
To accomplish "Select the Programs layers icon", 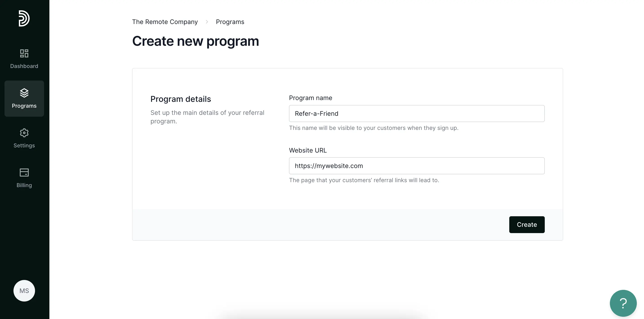I will click(24, 93).
